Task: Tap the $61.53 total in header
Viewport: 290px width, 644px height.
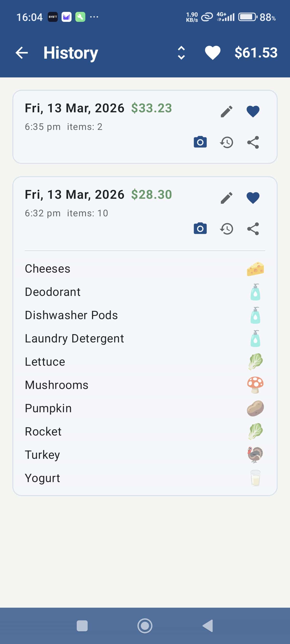Action: [x=256, y=53]
